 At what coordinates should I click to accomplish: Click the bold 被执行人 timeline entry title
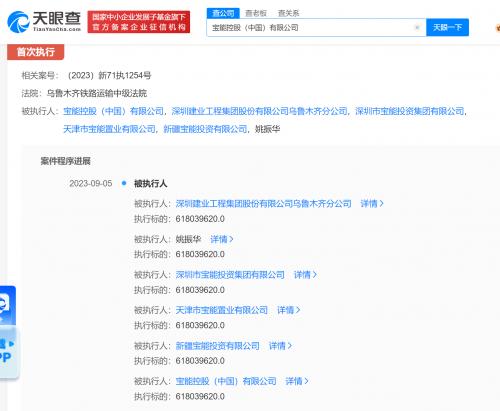click(x=150, y=183)
